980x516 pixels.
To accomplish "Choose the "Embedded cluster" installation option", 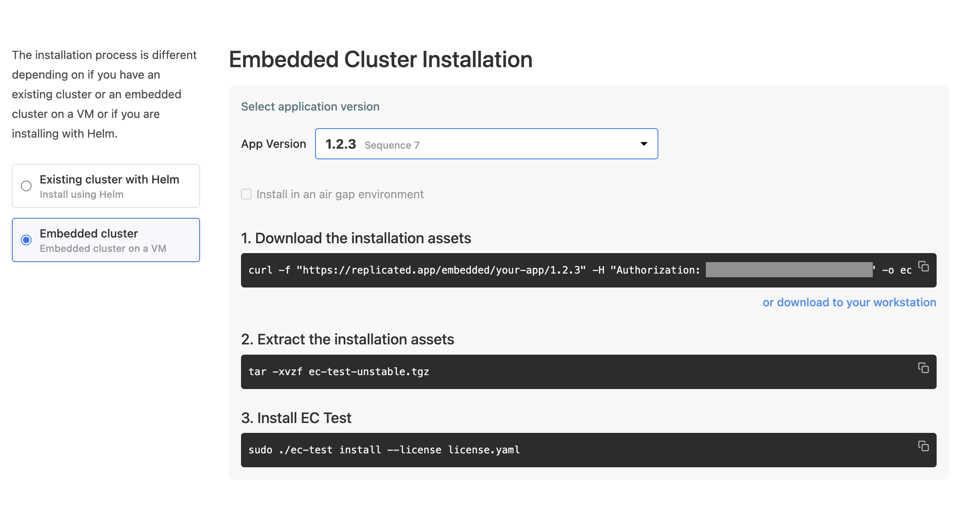I will 106,240.
